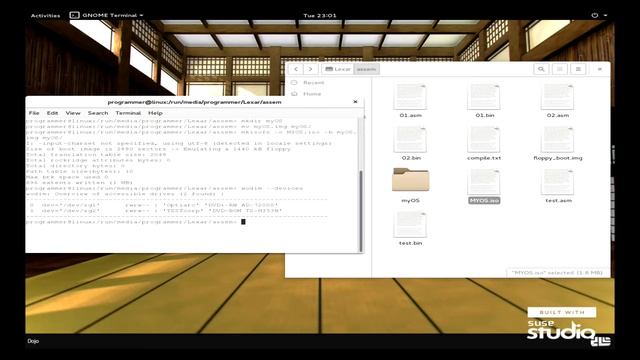Click the terminal prompt input line
This screenshot has height=360, width=640.
(x=136, y=222)
